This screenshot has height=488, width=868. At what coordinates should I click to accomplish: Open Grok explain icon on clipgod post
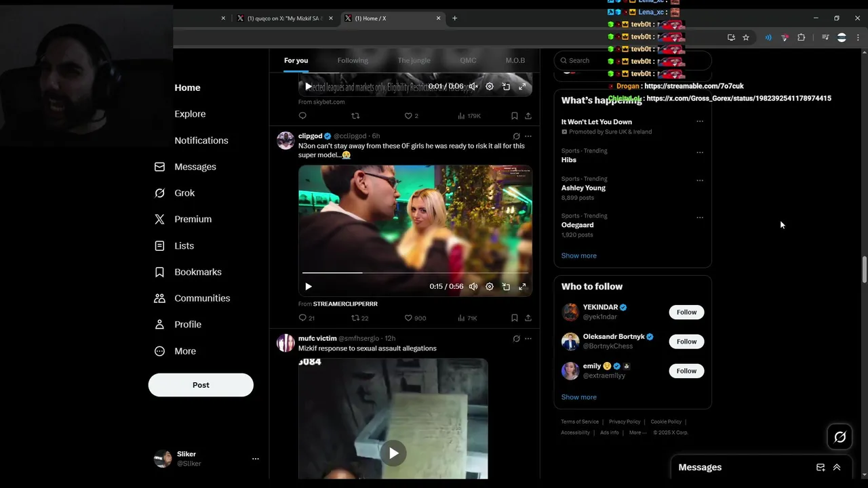coord(516,136)
